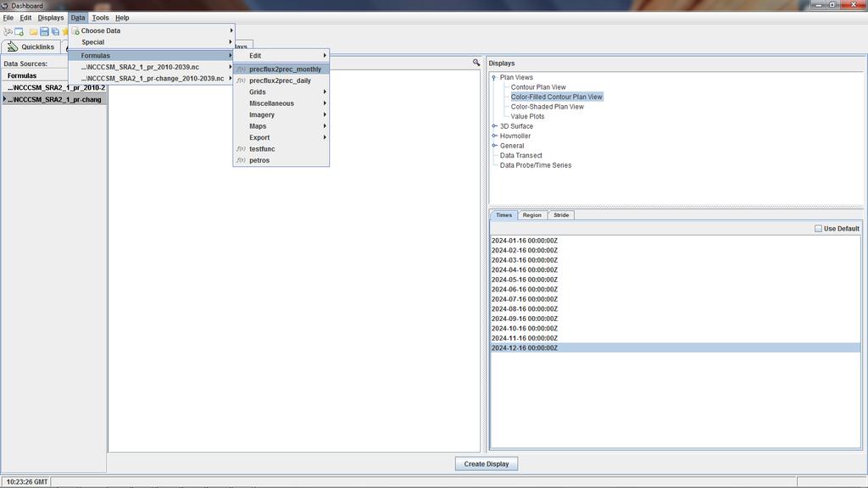
Task: Select time 2024-06-16 00:00:00Z
Action: pyautogui.click(x=676, y=290)
